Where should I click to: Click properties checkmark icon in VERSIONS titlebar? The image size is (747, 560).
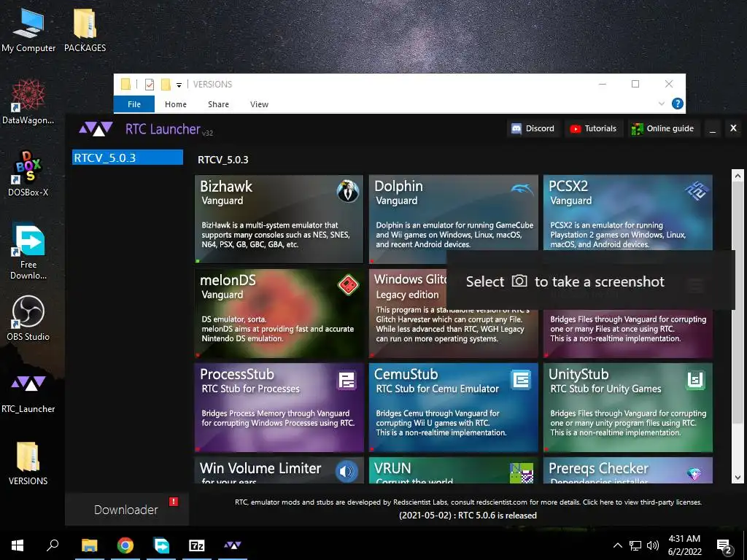click(x=150, y=85)
